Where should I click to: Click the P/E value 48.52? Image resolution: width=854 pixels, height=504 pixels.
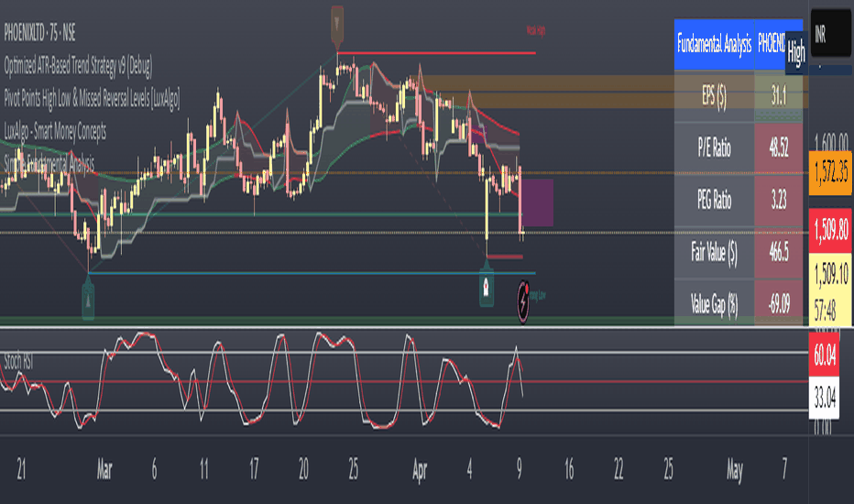[779, 148]
